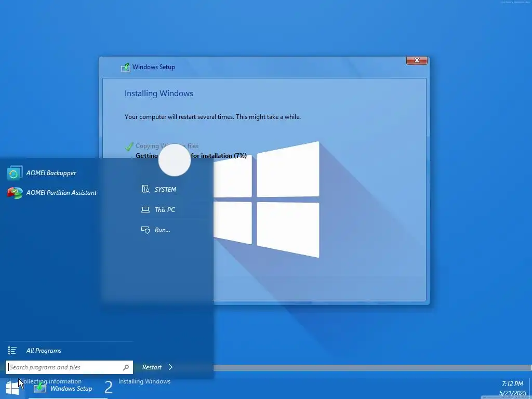Click the Windows Start button
The height and width of the screenshot is (399, 532).
tap(12, 389)
